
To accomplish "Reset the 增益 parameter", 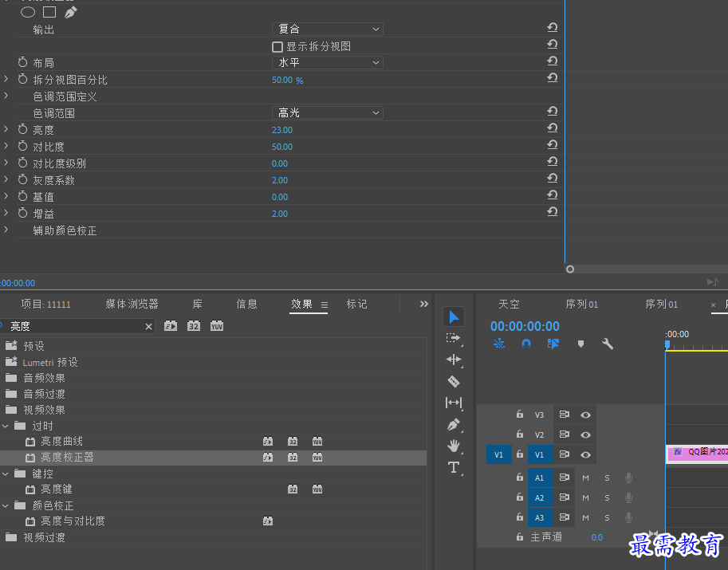I will click(x=552, y=212).
